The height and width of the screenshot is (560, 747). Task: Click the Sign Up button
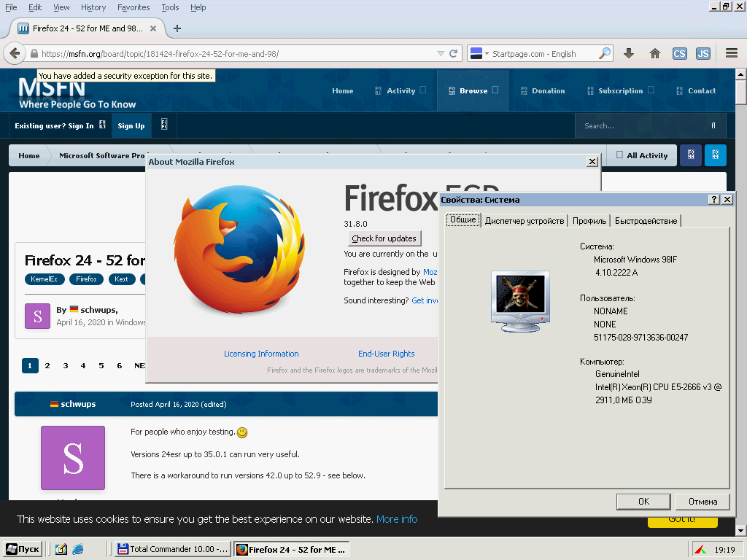(x=131, y=125)
